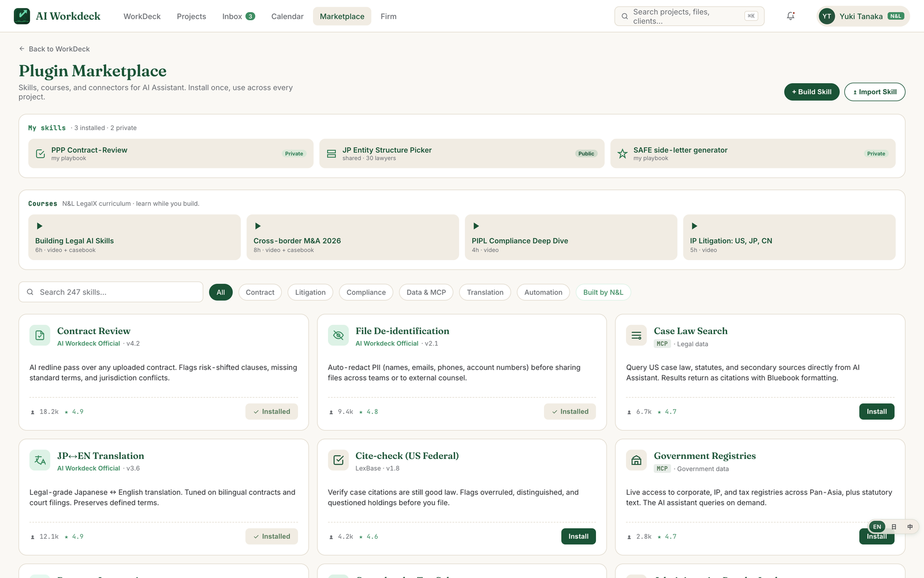Open the Inbox nav tab
Screen dimensions: 924x578
point(239,16)
